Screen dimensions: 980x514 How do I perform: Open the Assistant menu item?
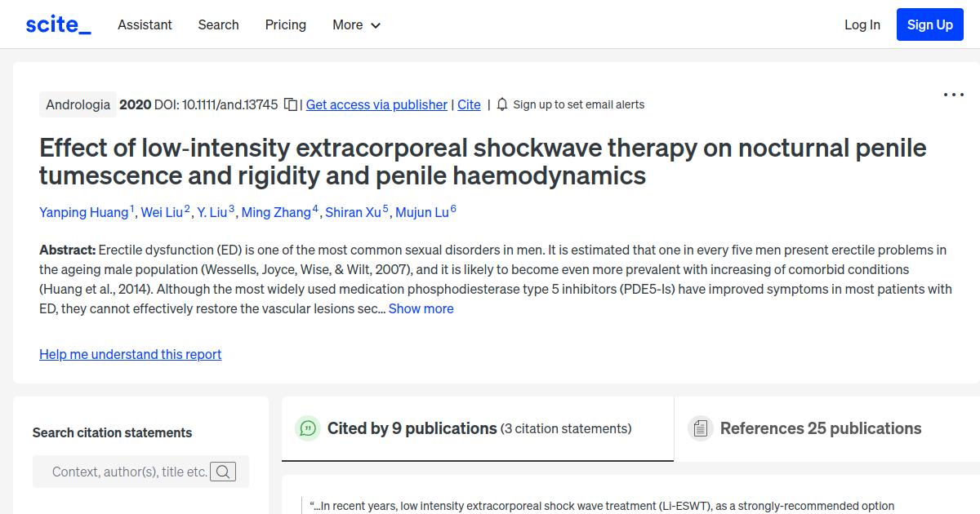click(x=145, y=24)
